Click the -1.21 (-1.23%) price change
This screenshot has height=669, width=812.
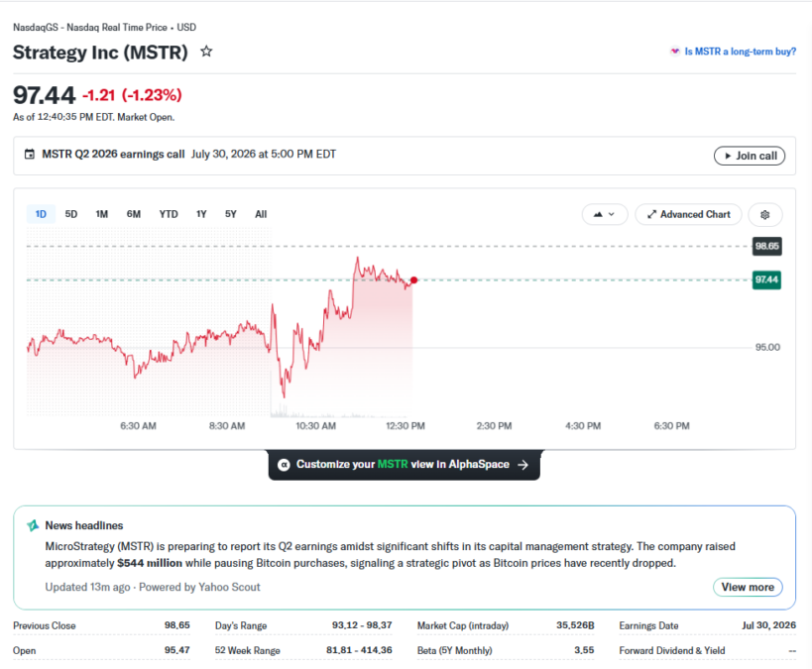[x=132, y=95]
